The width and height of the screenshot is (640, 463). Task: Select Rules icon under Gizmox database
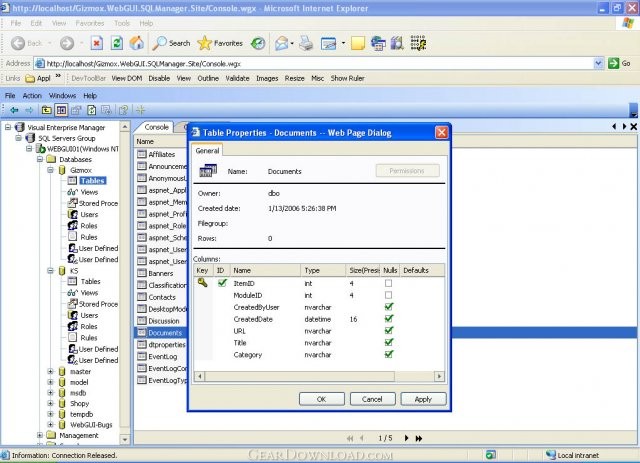click(x=73, y=236)
